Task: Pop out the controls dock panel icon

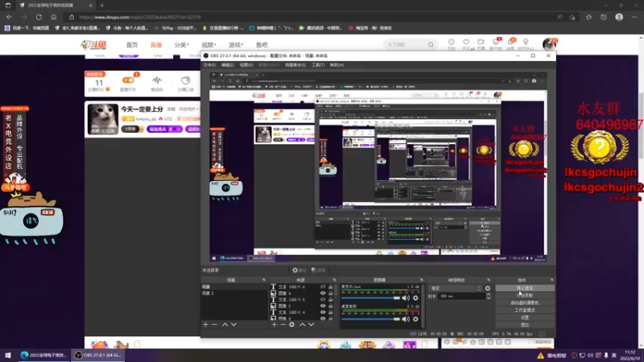Action: [551, 280]
